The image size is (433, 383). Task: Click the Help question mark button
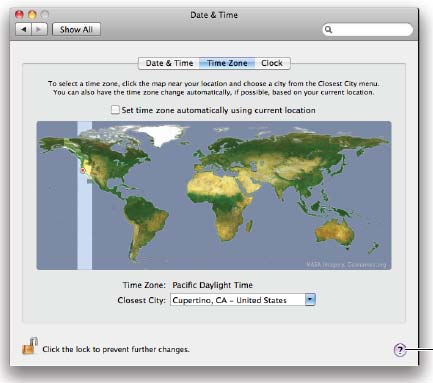[x=400, y=350]
